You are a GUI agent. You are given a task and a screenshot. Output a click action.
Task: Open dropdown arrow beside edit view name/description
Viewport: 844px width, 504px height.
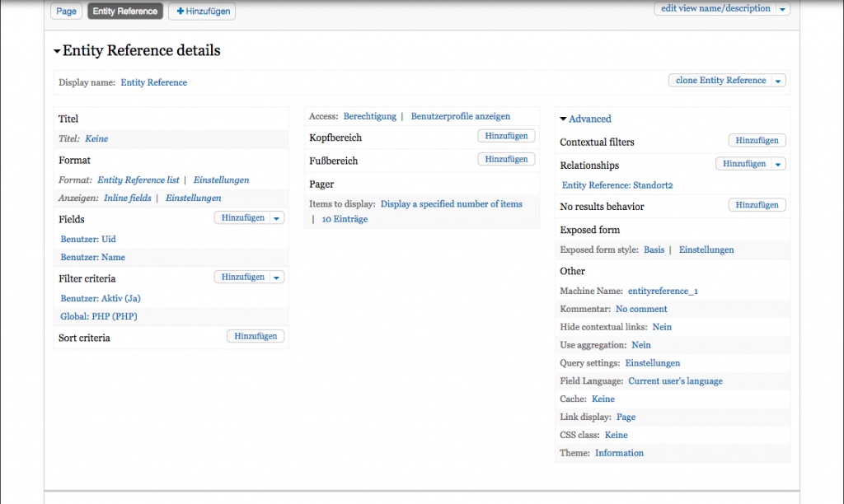click(783, 9)
